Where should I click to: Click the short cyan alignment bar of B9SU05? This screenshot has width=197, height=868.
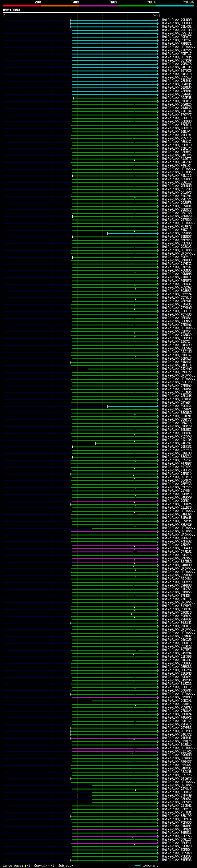point(133,233)
